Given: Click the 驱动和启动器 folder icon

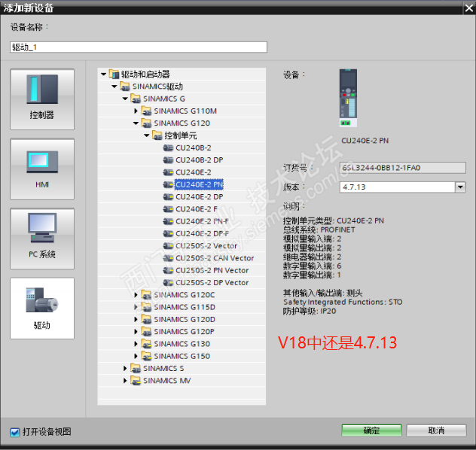Looking at the screenshot, I should (114, 74).
